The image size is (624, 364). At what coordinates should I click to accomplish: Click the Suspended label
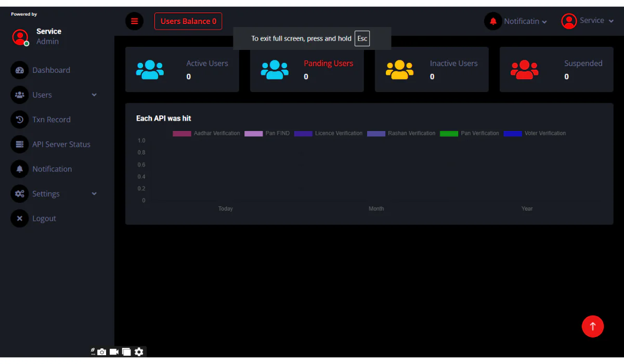pos(583,63)
